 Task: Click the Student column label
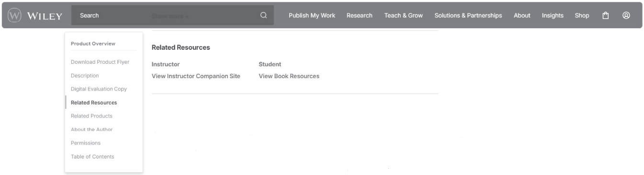(270, 64)
